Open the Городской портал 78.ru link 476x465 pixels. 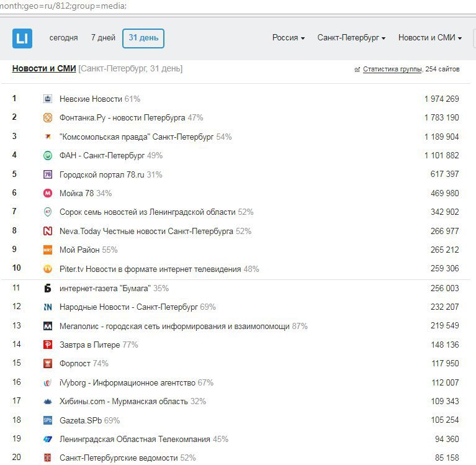click(x=102, y=174)
